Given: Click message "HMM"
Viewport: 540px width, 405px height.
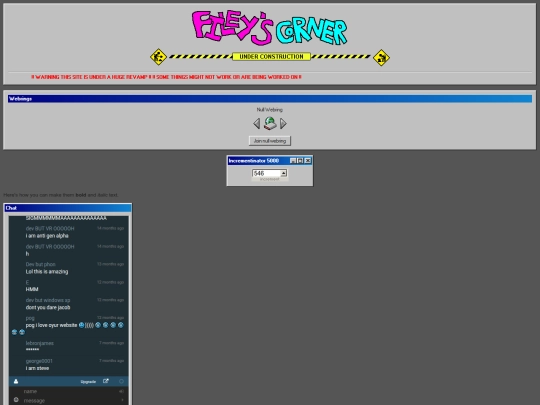Looking at the screenshot, I should (32, 289).
